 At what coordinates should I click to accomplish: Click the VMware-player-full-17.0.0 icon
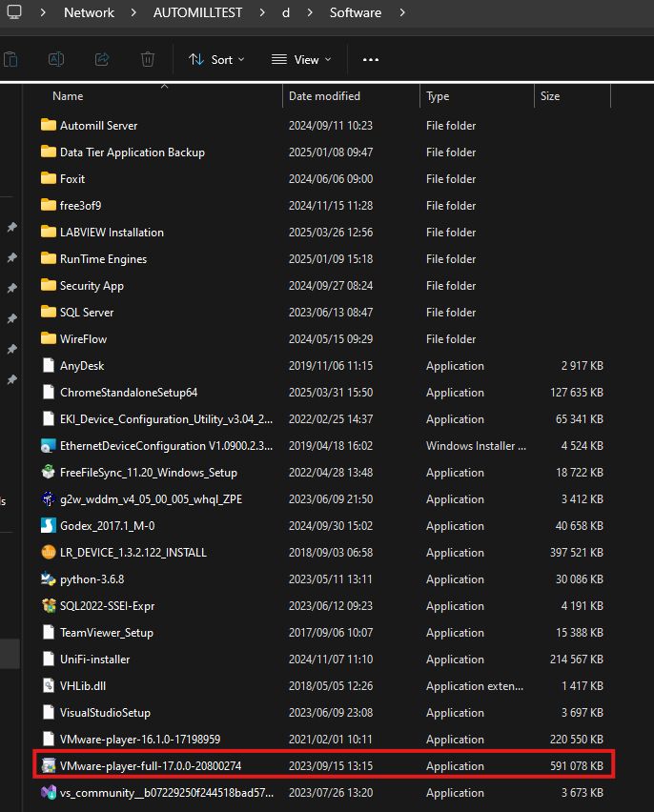(49, 766)
